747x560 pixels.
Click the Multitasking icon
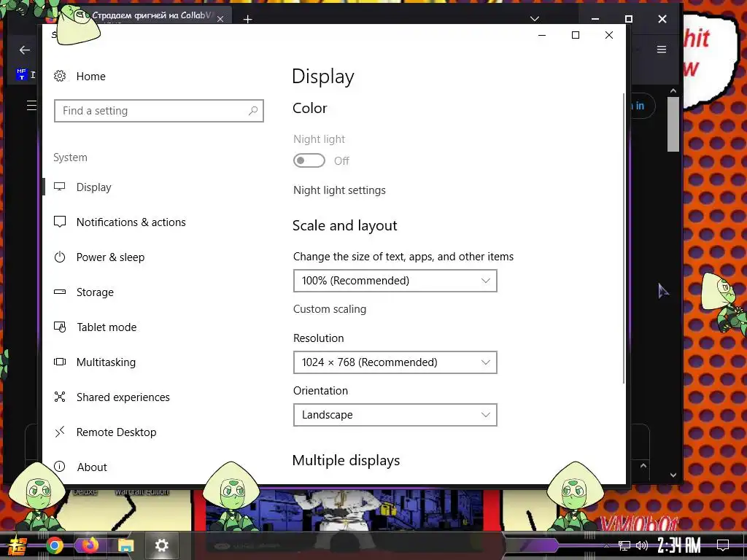click(60, 362)
